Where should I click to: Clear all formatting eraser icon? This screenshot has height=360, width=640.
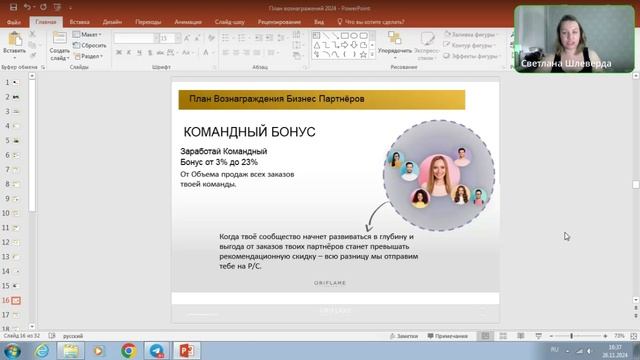(x=211, y=38)
